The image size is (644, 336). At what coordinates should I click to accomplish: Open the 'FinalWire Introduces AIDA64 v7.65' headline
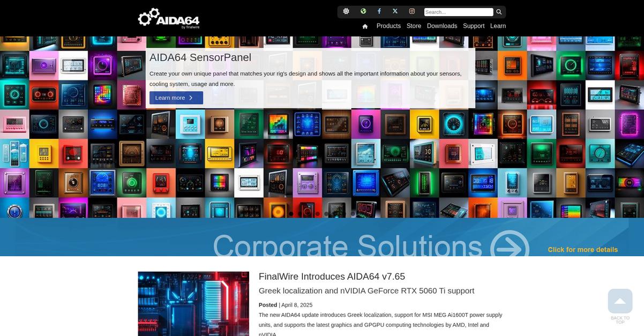click(332, 277)
